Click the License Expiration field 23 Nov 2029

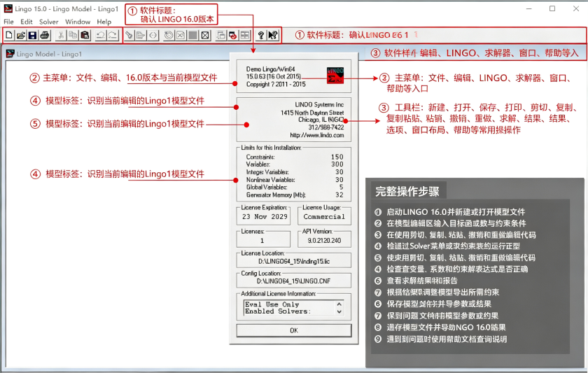tap(264, 217)
